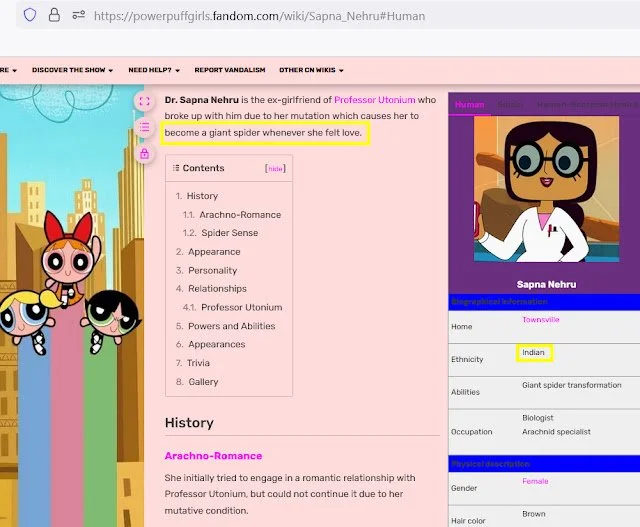This screenshot has height=527, width=640.
Task: Click the Sapna Nehru infobox title
Action: pos(546,285)
